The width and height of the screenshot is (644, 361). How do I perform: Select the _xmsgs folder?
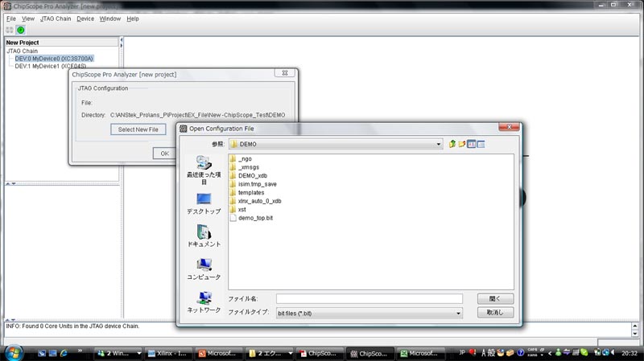pos(245,167)
